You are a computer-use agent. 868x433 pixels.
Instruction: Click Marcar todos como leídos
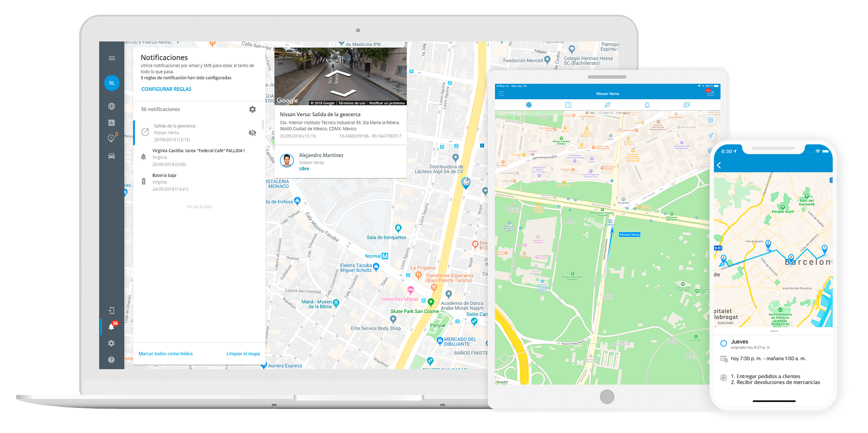[165, 354]
